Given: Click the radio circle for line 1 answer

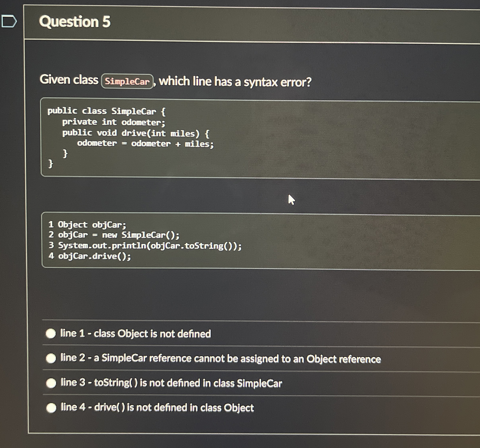Looking at the screenshot, I should pos(51,334).
